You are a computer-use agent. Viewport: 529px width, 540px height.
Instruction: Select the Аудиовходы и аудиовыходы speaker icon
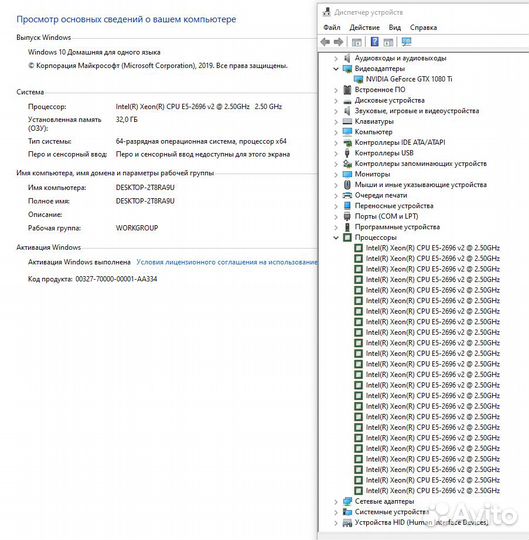(347, 58)
